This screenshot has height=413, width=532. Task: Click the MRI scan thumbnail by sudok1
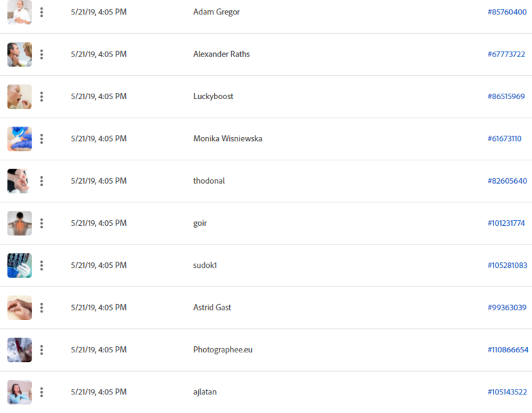20,266
